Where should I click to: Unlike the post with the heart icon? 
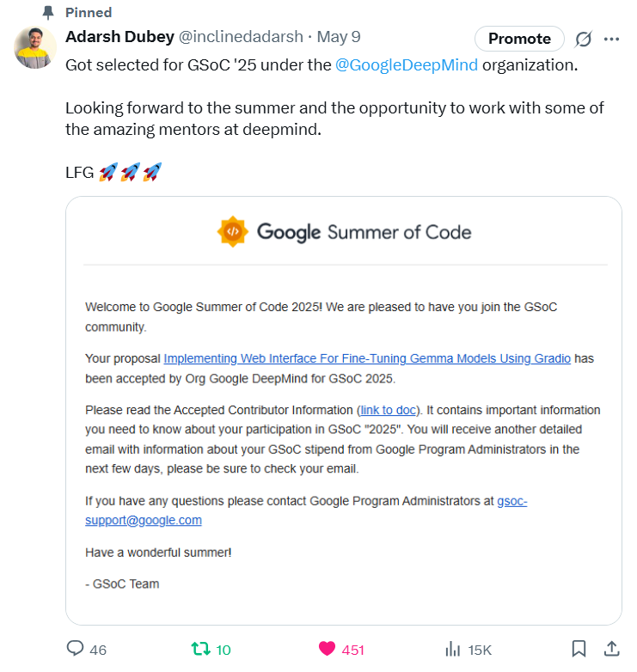tap(327, 649)
